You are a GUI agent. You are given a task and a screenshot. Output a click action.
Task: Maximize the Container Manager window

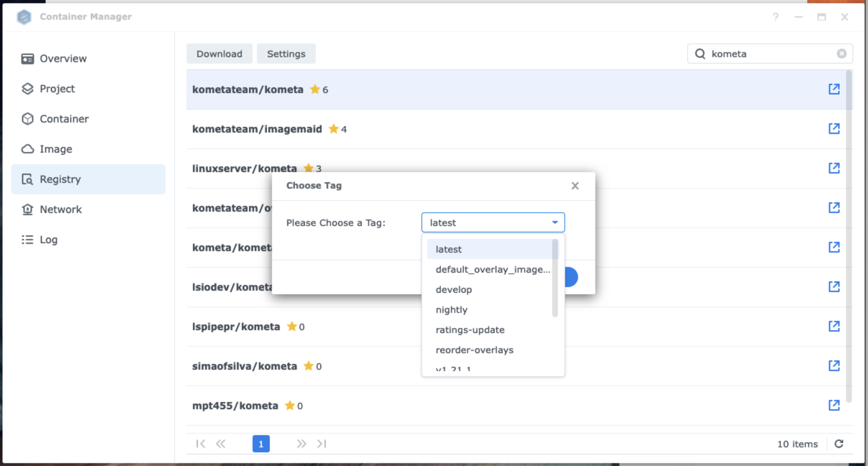(821, 17)
